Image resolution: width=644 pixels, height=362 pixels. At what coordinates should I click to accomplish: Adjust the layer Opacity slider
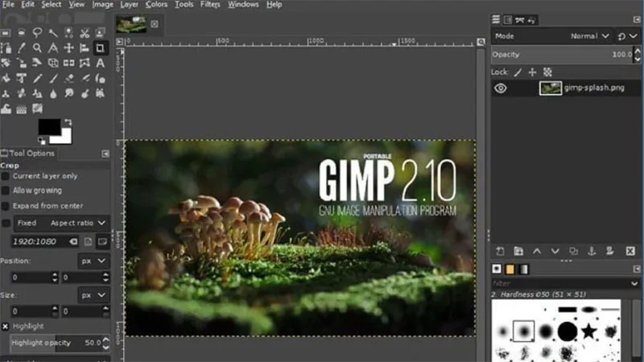[562, 55]
